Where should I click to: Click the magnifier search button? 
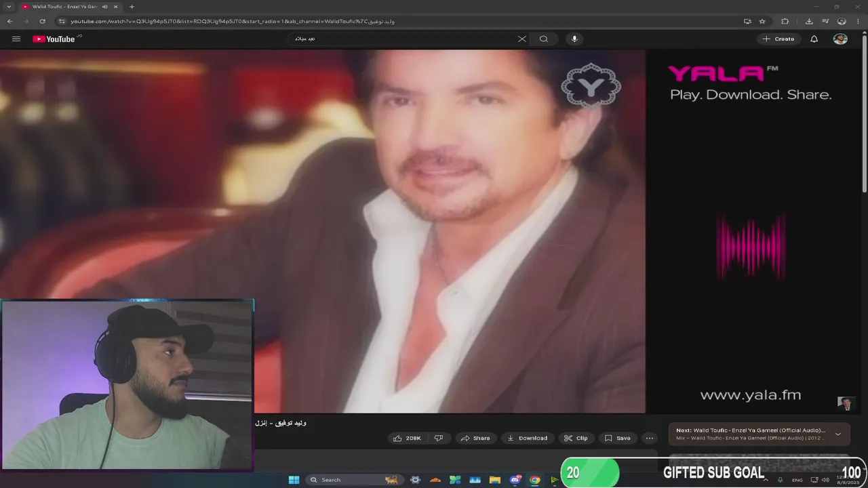tap(543, 39)
